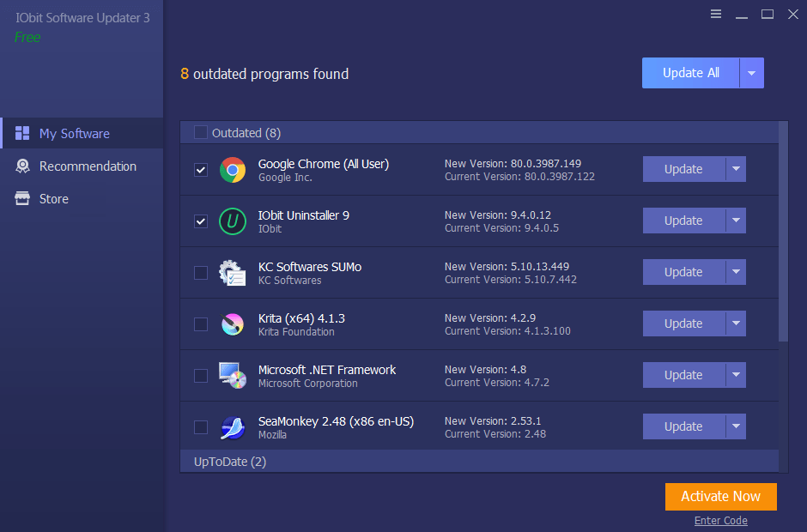
Task: Click the My Software grid icon
Action: pos(22,133)
